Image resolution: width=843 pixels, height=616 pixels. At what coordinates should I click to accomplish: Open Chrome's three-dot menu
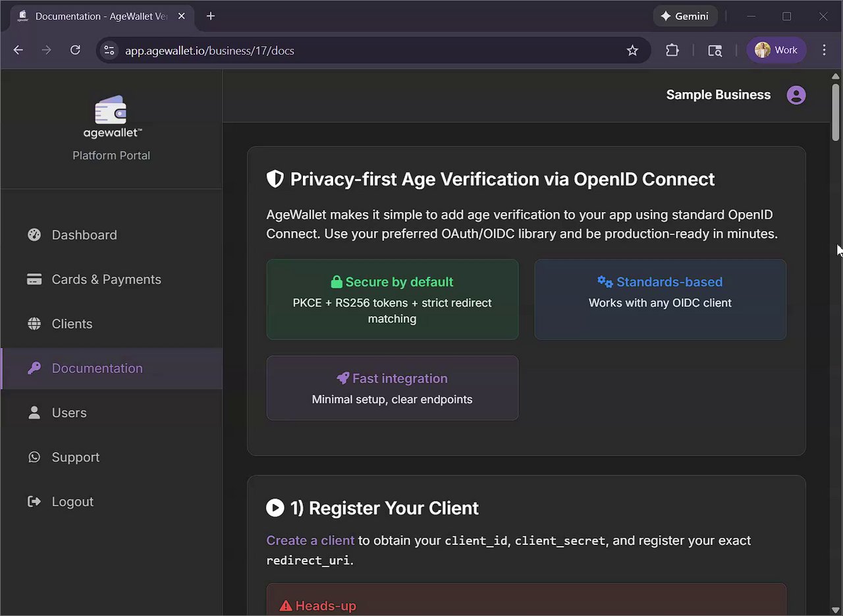click(824, 50)
